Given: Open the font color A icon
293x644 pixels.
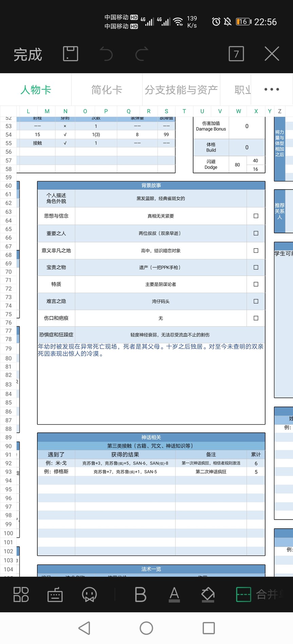Looking at the screenshot, I should click(174, 594).
